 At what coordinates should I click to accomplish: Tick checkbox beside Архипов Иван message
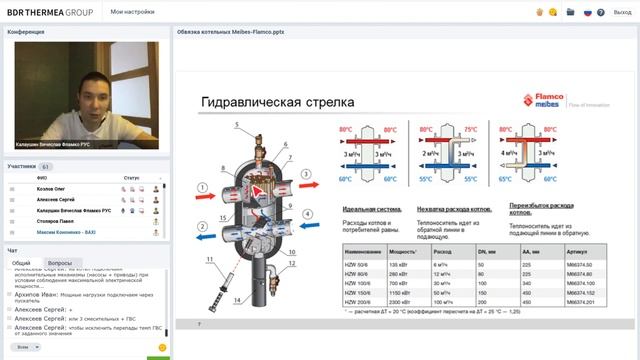[x=10, y=294]
